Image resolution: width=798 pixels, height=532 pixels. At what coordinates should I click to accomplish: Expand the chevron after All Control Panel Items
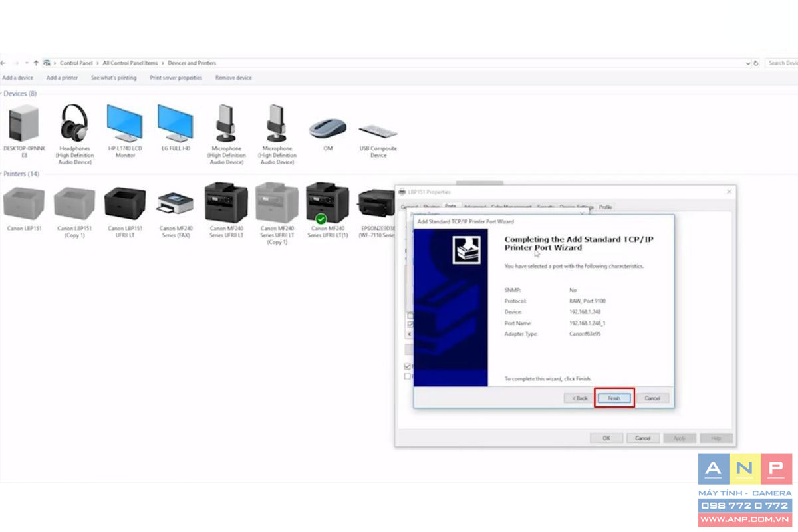163,63
